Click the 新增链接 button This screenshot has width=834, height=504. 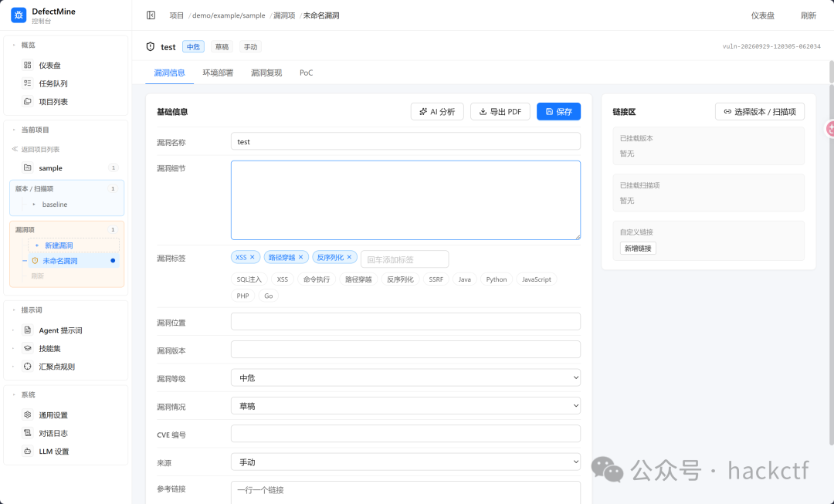638,249
